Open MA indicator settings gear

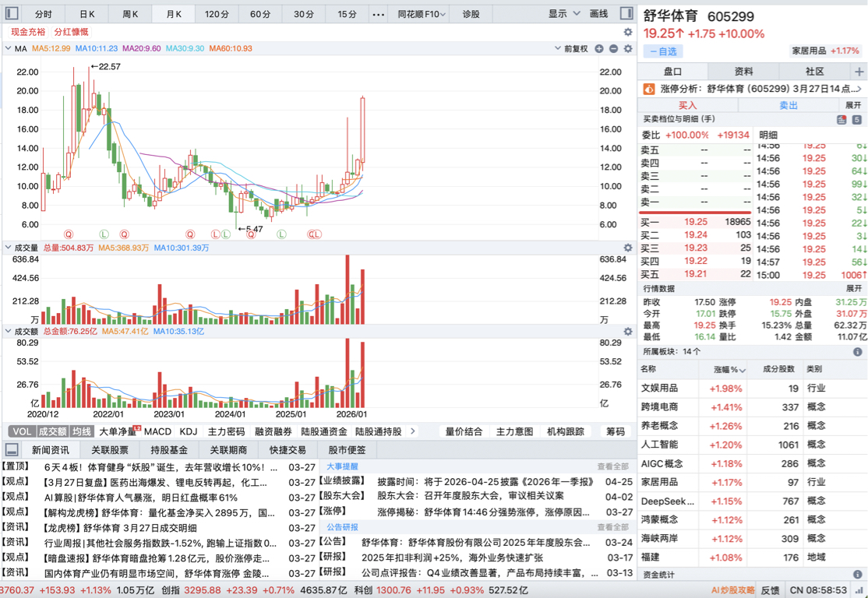click(628, 49)
